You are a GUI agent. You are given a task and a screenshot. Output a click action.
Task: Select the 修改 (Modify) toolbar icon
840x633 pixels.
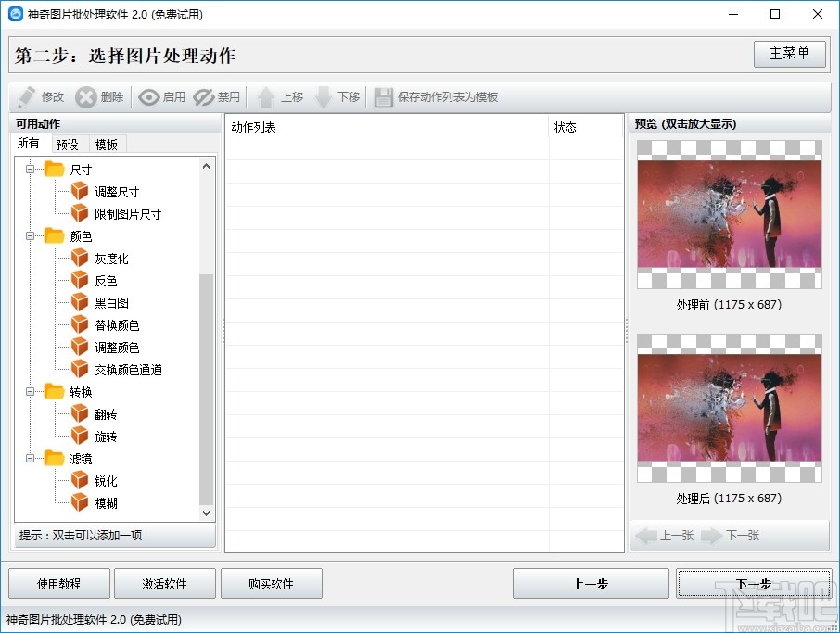pos(41,96)
